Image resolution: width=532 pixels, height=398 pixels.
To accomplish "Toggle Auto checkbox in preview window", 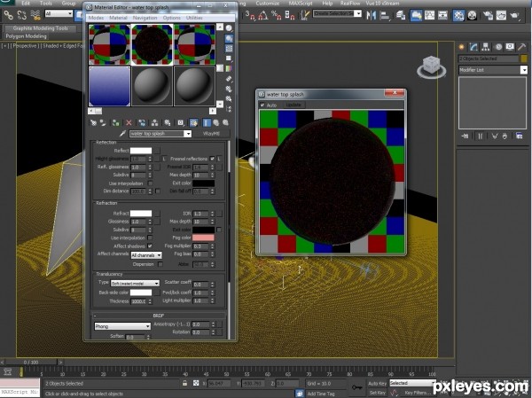I will point(262,105).
